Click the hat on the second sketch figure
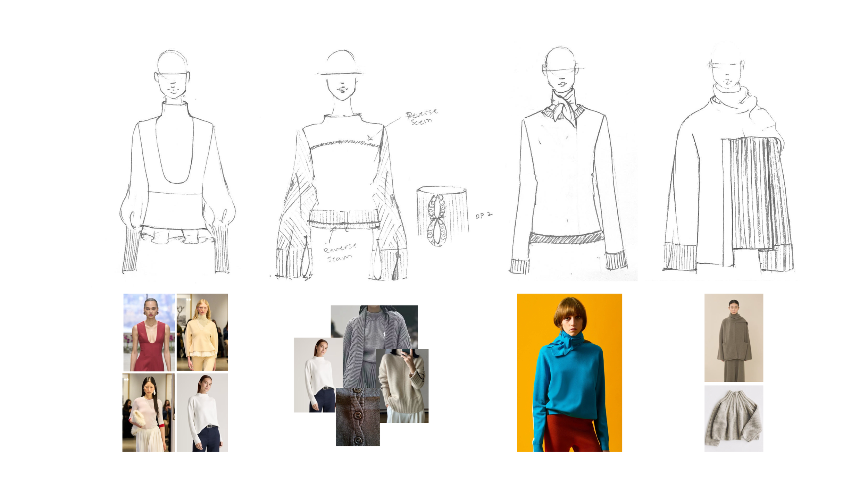This screenshot has height=488, width=868. (x=341, y=64)
